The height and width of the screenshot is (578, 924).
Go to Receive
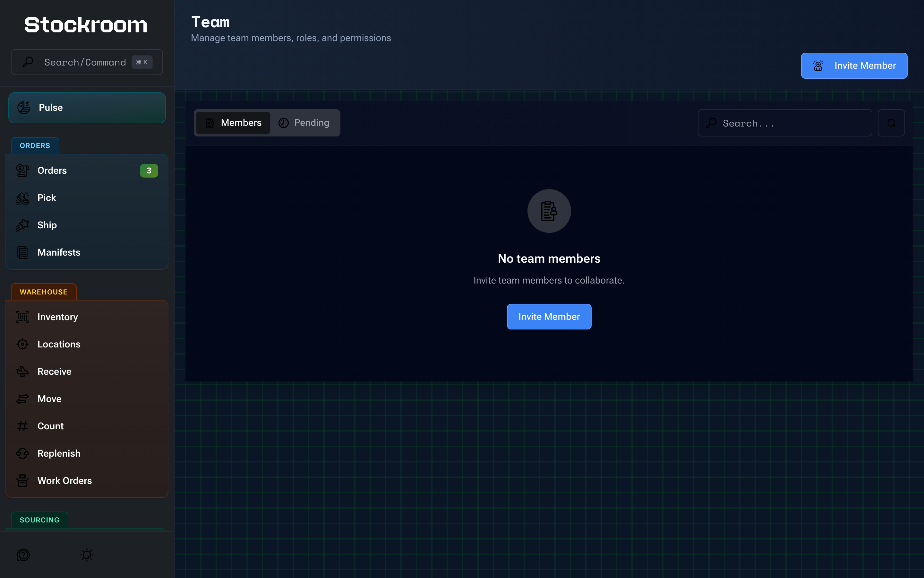tap(87, 372)
